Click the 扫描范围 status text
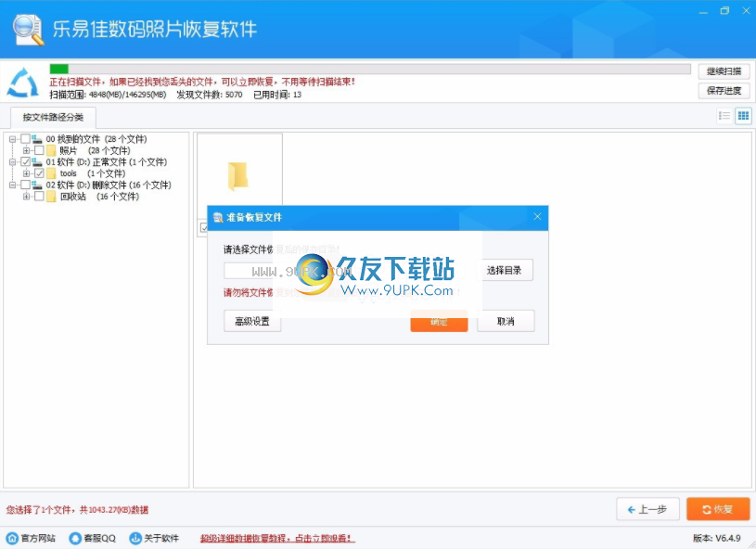The height and width of the screenshot is (549, 756). coord(108,95)
